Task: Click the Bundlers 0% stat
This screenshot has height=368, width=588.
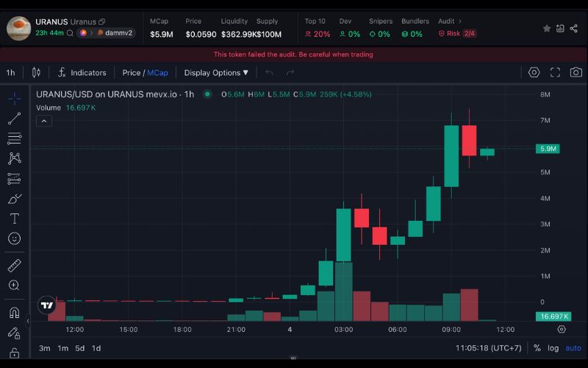Action: [x=415, y=28]
